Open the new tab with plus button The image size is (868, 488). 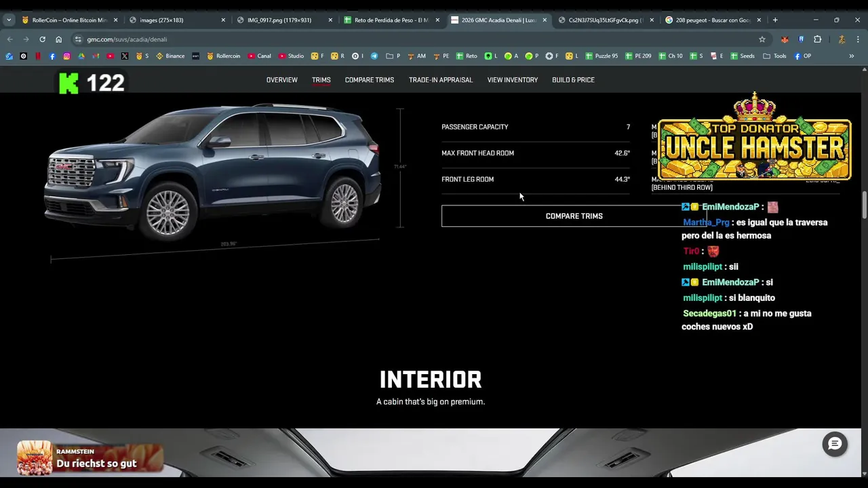point(775,20)
